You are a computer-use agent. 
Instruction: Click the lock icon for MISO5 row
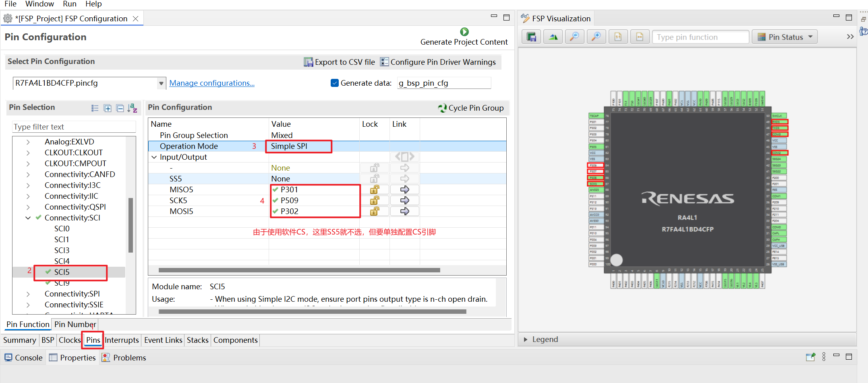pyautogui.click(x=375, y=189)
